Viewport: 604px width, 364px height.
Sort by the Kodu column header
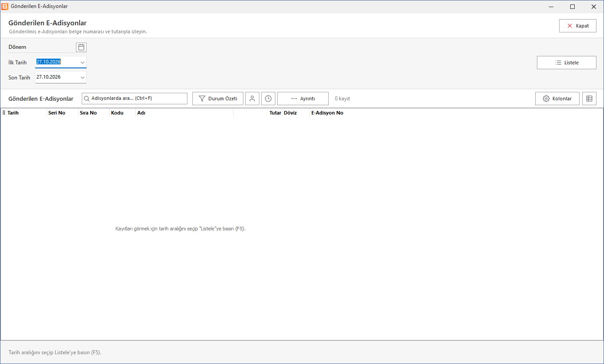123,113
